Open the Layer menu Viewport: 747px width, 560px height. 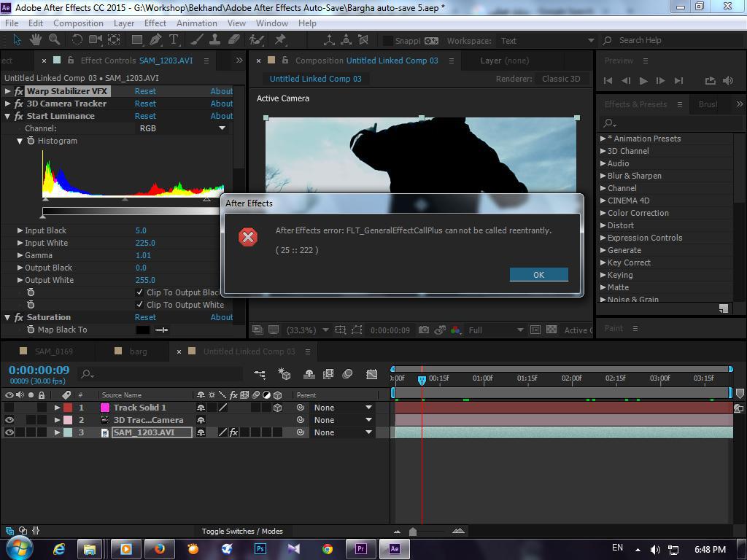tap(124, 23)
